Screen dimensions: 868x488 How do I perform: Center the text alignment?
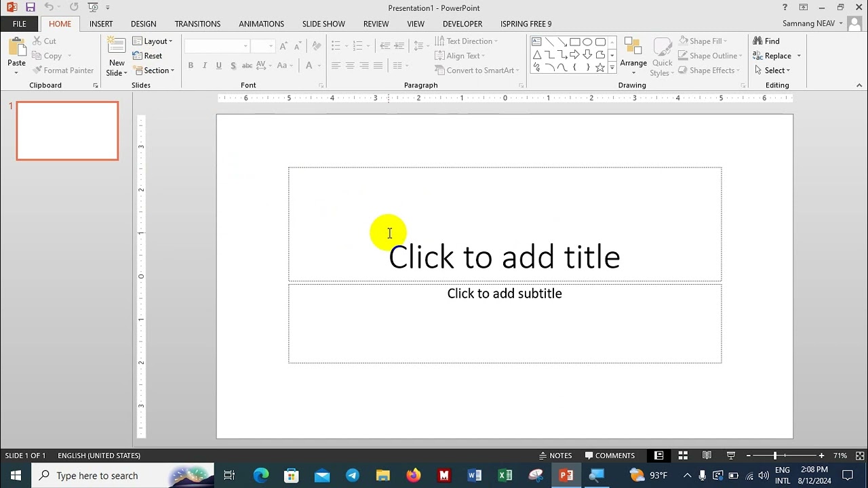coord(350,66)
